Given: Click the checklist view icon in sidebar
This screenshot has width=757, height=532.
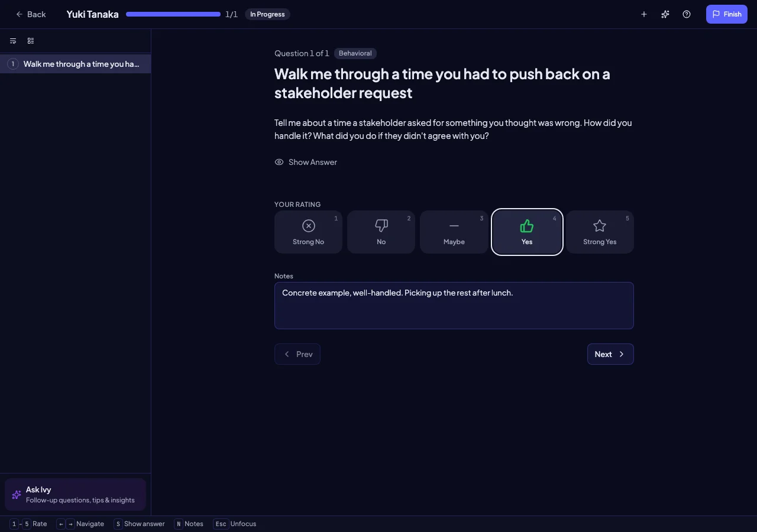Looking at the screenshot, I should click(x=31, y=41).
